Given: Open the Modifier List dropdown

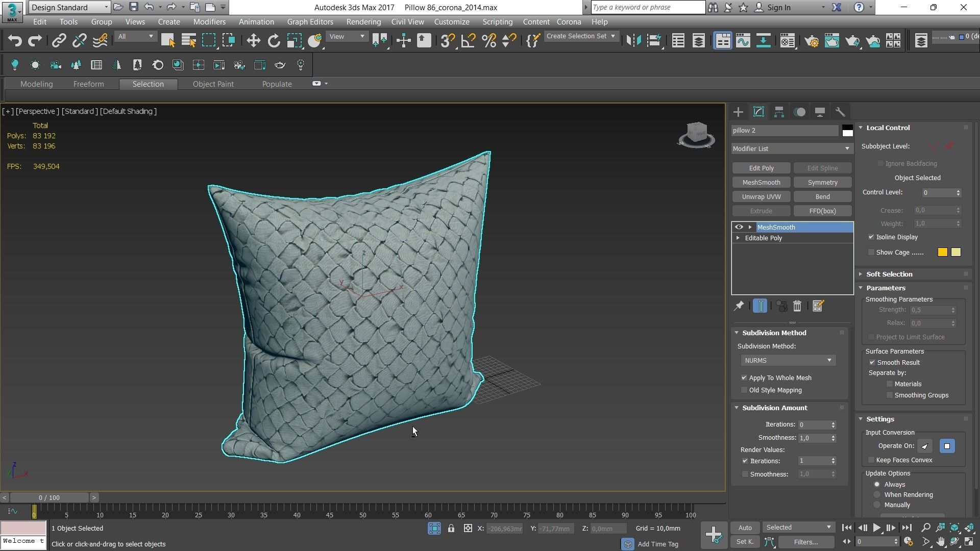Looking at the screenshot, I should [x=791, y=149].
